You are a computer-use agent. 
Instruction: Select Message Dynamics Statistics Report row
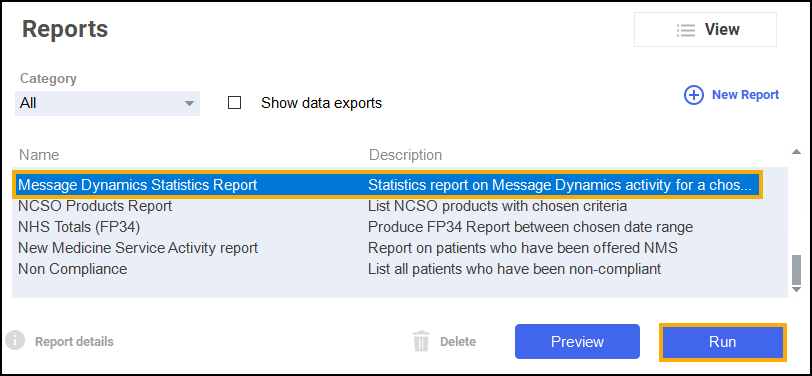388,185
